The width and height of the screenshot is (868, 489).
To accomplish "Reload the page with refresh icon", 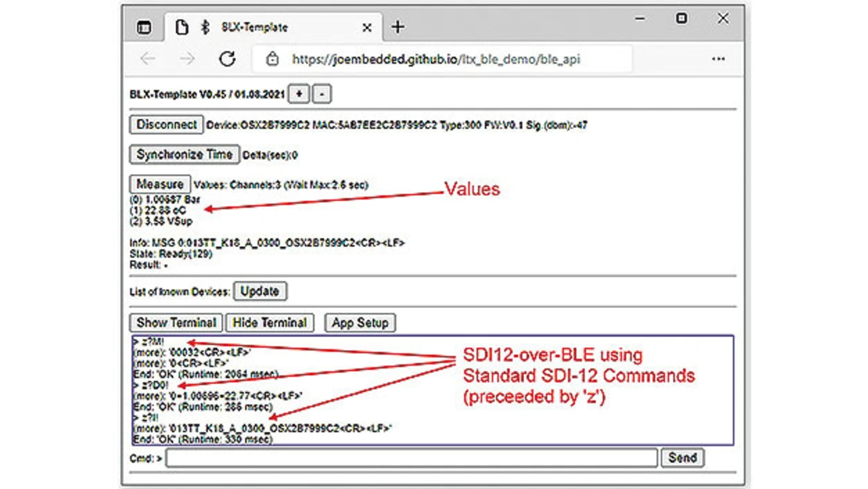I will 227,59.
